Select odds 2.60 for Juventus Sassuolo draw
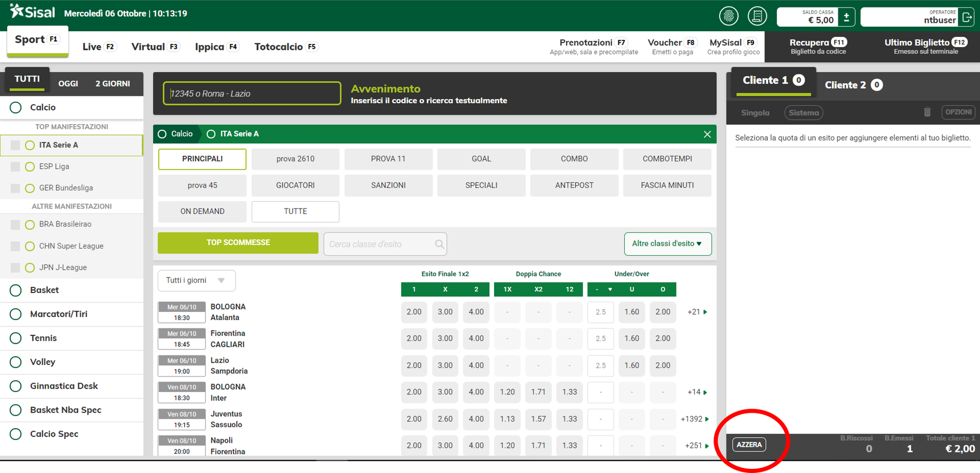This screenshot has height=473, width=980. click(x=445, y=419)
